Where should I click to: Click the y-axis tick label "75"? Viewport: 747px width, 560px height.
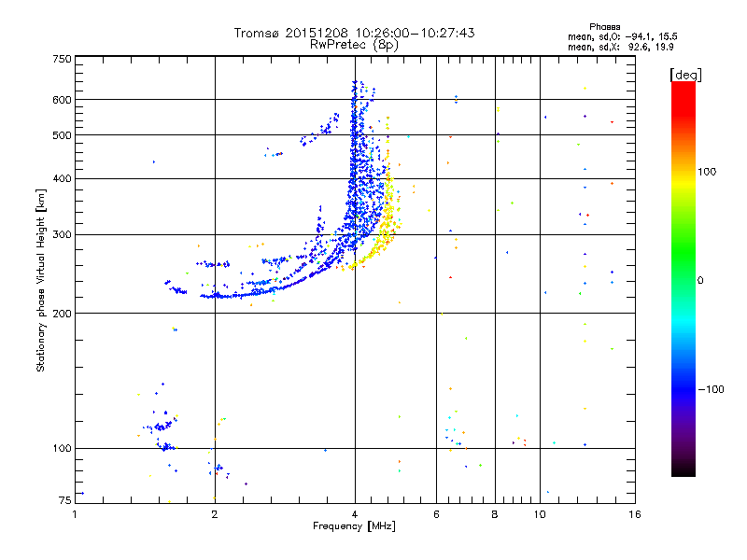pos(65,500)
